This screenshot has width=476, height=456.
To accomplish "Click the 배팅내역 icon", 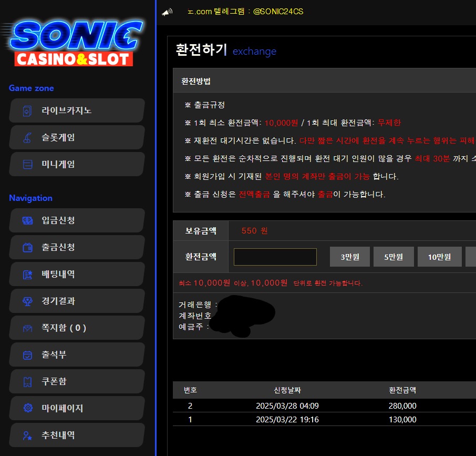I will pyautogui.click(x=27, y=275).
